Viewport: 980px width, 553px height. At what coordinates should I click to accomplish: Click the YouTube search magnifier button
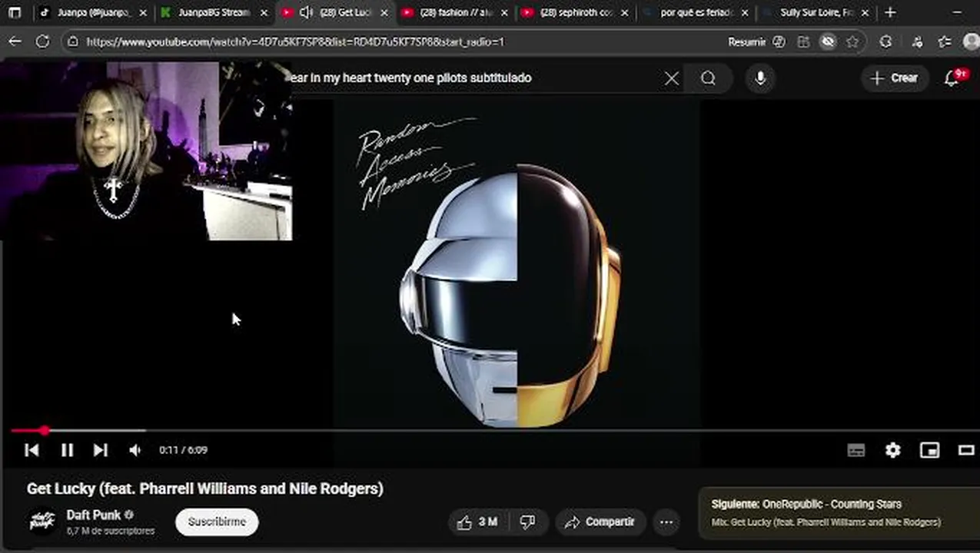[x=708, y=78]
